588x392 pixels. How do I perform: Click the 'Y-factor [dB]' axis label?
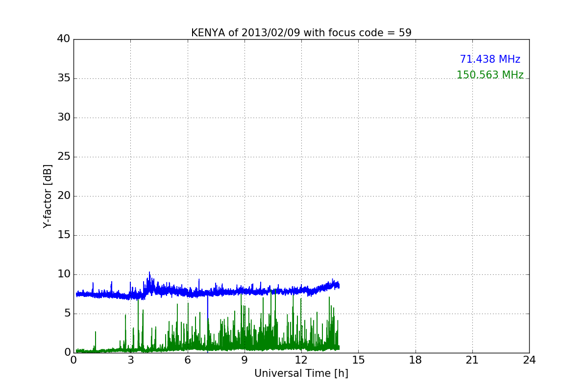[x=48, y=196]
